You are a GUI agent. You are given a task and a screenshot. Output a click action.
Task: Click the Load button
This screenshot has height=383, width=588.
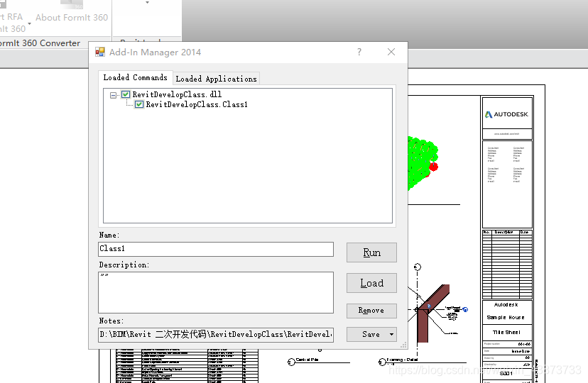click(x=371, y=283)
